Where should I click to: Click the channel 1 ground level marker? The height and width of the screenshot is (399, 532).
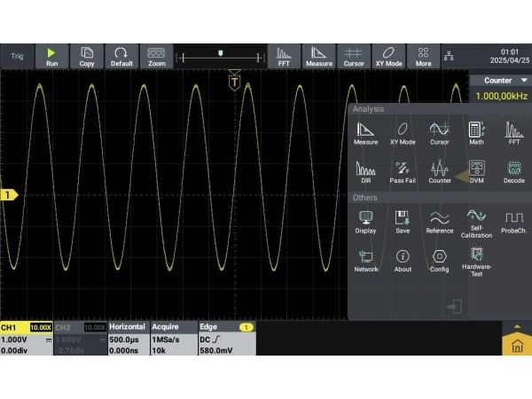[x=9, y=195]
